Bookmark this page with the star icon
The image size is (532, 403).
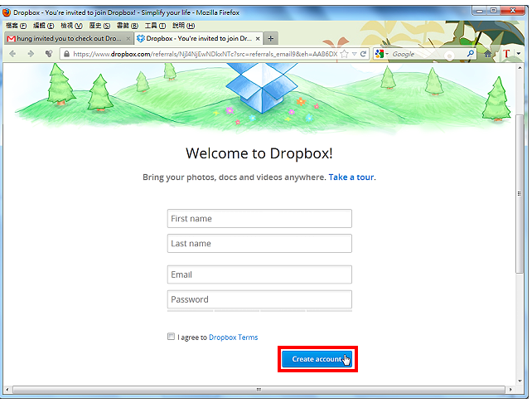pos(344,54)
